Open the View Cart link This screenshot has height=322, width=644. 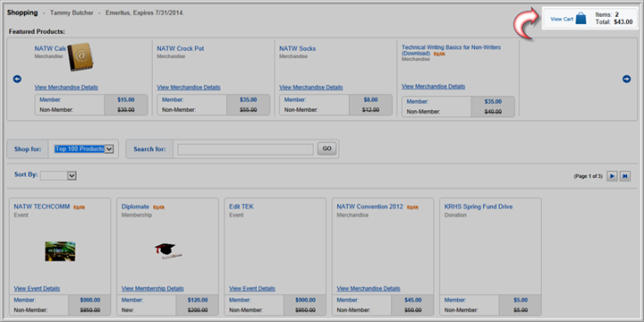(x=561, y=20)
